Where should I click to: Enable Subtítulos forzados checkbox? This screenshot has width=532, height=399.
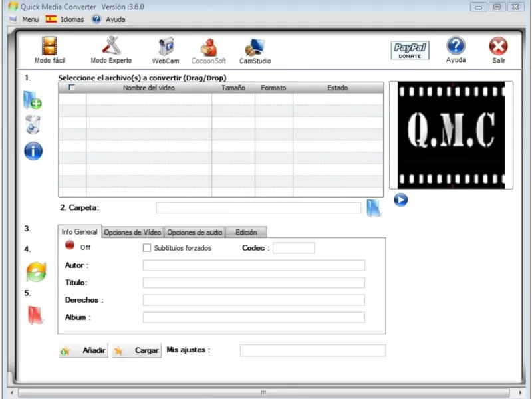pos(146,247)
